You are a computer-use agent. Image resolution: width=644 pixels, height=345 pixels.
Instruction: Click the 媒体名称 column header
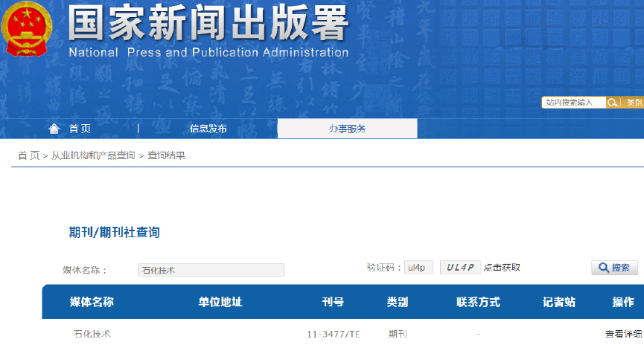pos(92,302)
